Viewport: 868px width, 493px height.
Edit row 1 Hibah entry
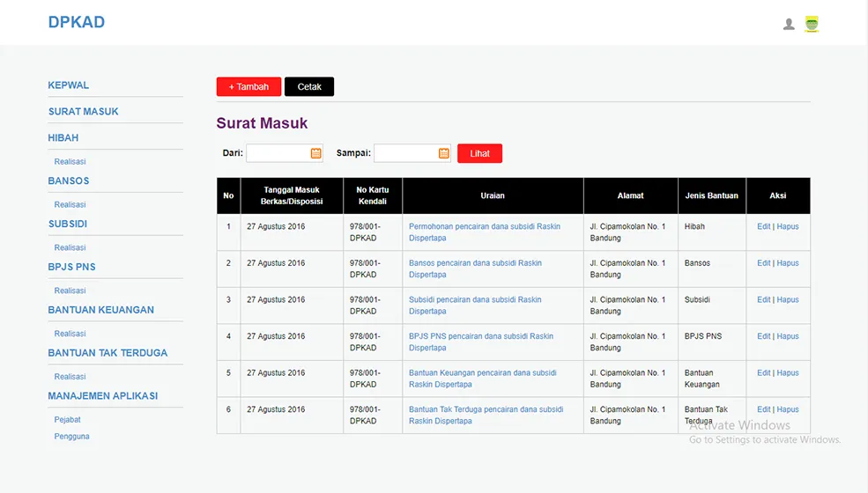763,226
